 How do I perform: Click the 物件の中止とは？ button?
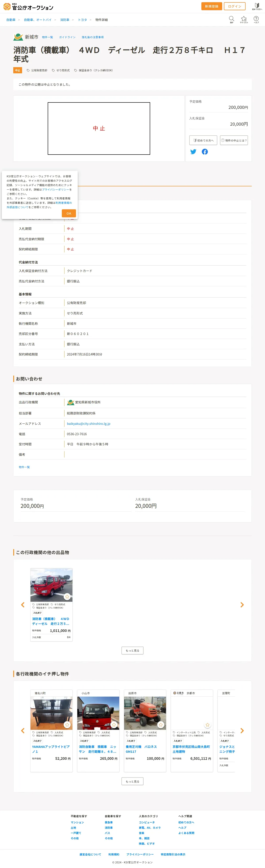(x=234, y=140)
